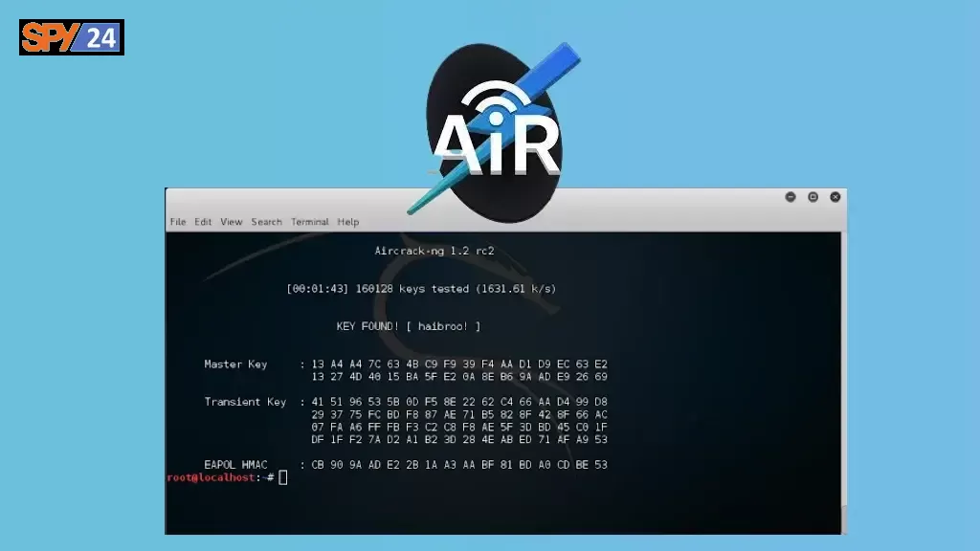
Task: Click the "KEY FOUND! [ haibroo! ]" line
Action: [x=409, y=326]
